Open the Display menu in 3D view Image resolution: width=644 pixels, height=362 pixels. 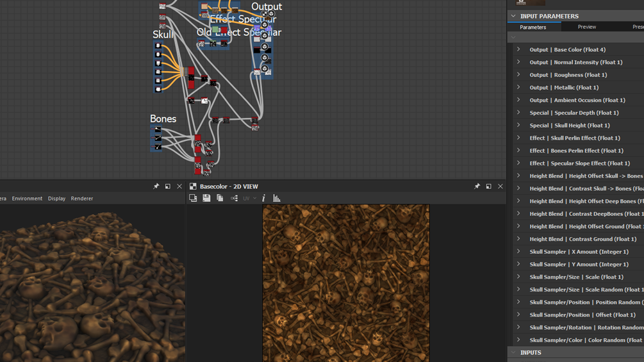[x=56, y=198]
